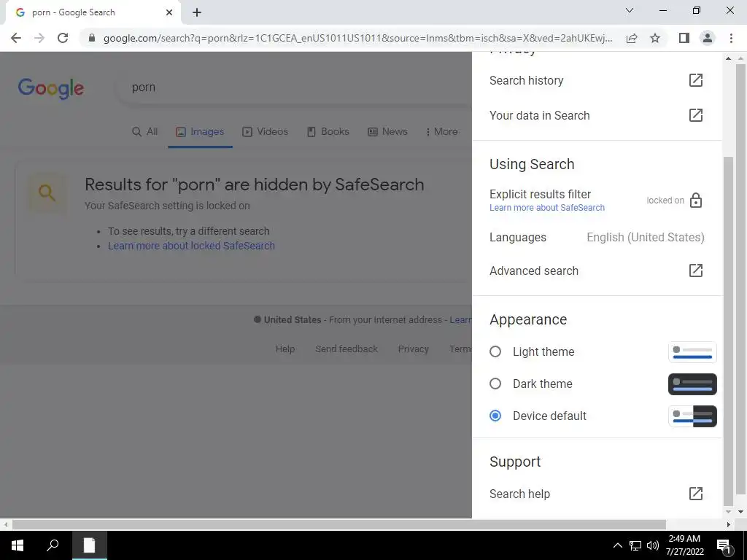Click Search help entry
Viewport: 747px width, 560px height.
[x=519, y=494]
